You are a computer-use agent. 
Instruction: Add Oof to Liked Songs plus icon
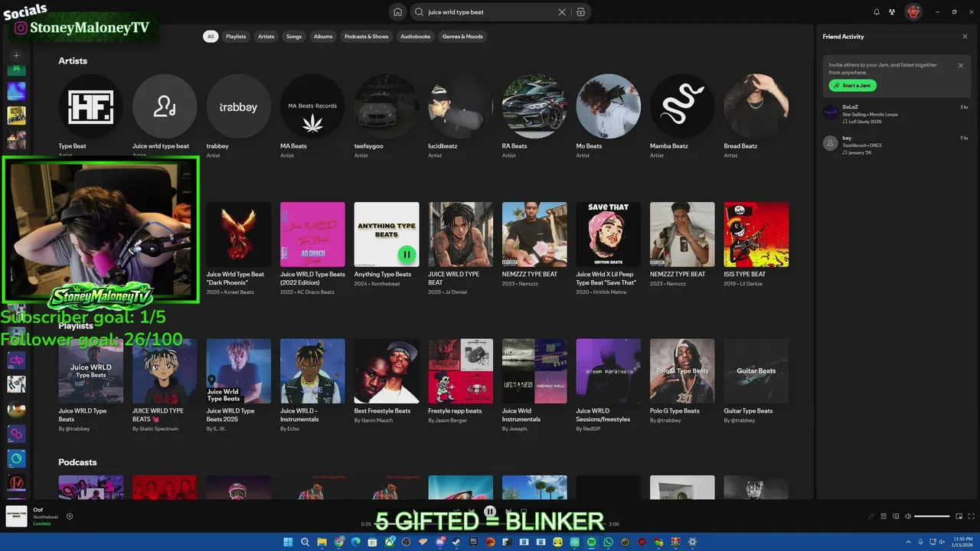coord(70,517)
